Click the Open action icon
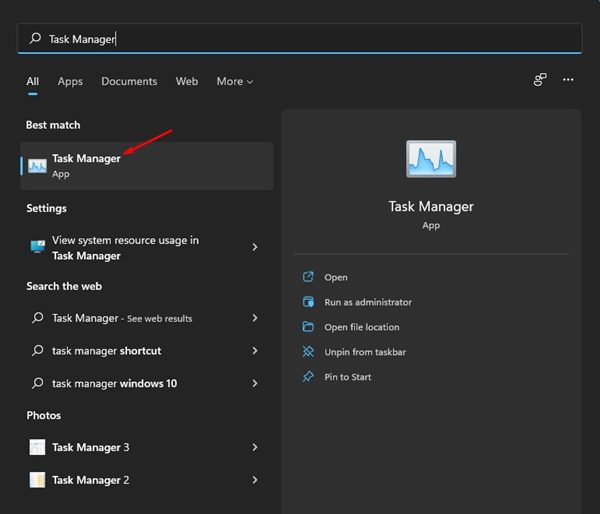 click(307, 277)
